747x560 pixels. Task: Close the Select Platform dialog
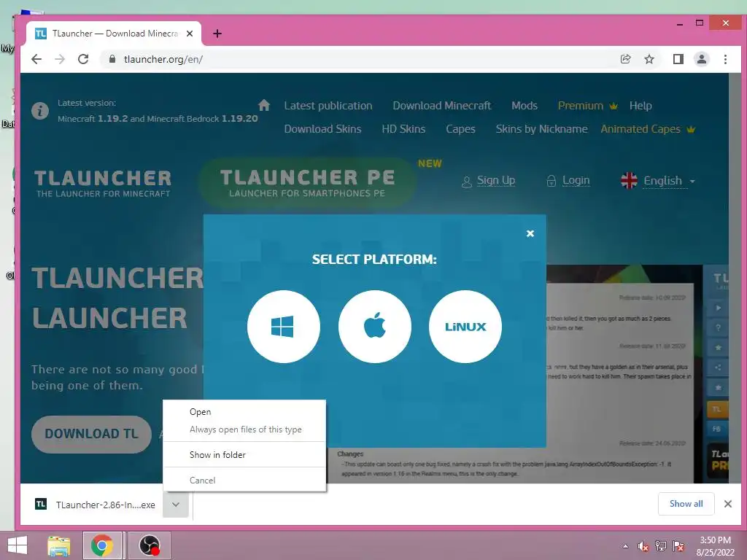tap(530, 233)
